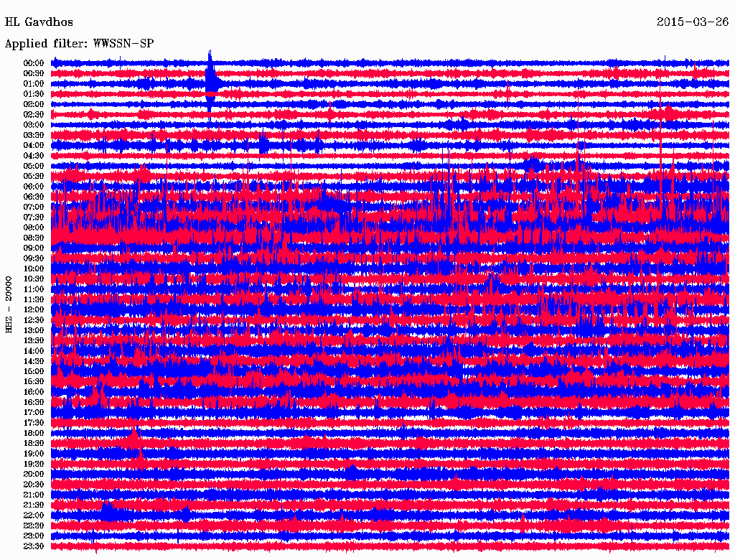Click the 06:00 time label
The image size is (735, 560).
click(34, 186)
